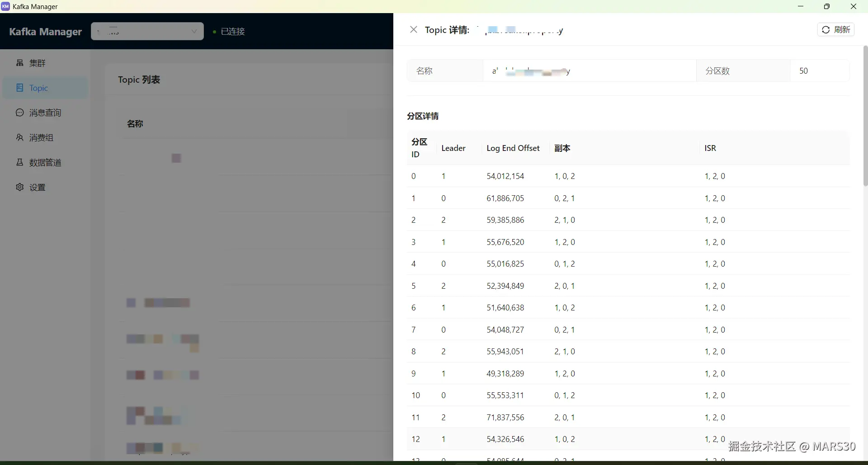
Task: Open 设置 settings in sidebar
Action: (x=45, y=188)
